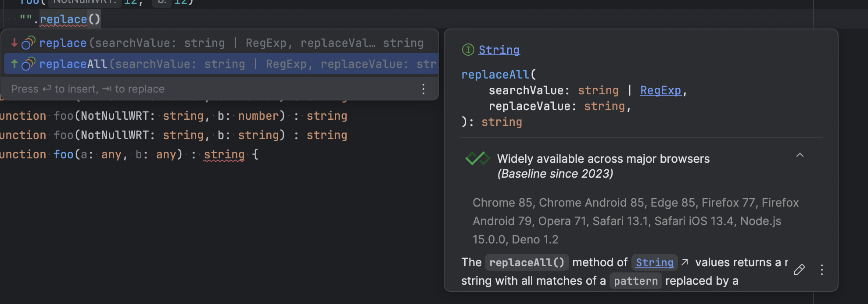The image size is (868, 304).
Task: Click the String link in the description text
Action: (x=654, y=262)
